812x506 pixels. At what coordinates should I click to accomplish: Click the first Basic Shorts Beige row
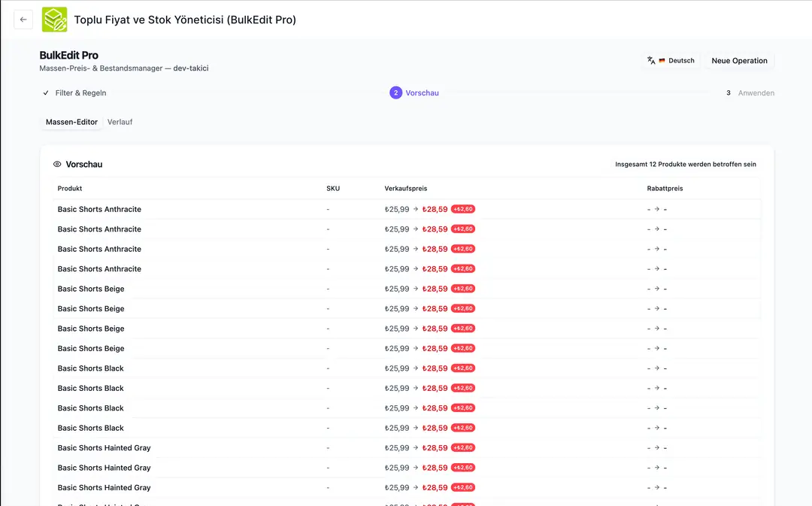pos(407,289)
